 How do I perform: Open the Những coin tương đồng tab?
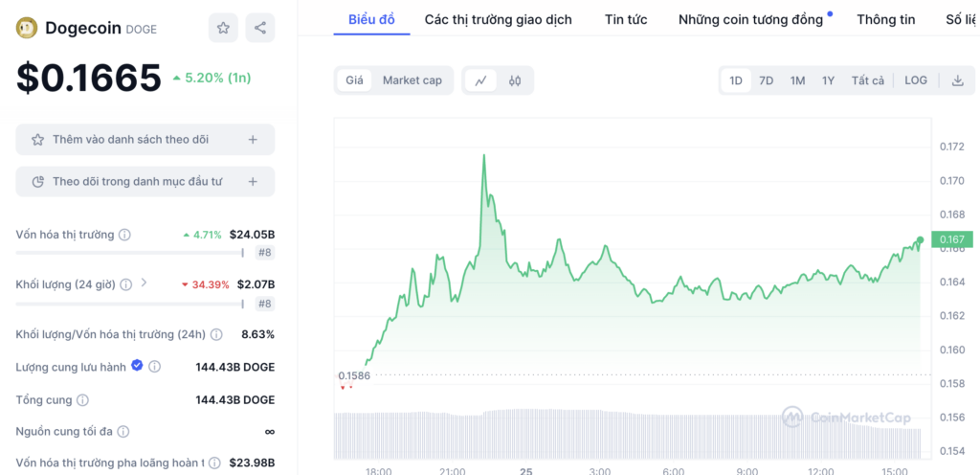(x=750, y=19)
